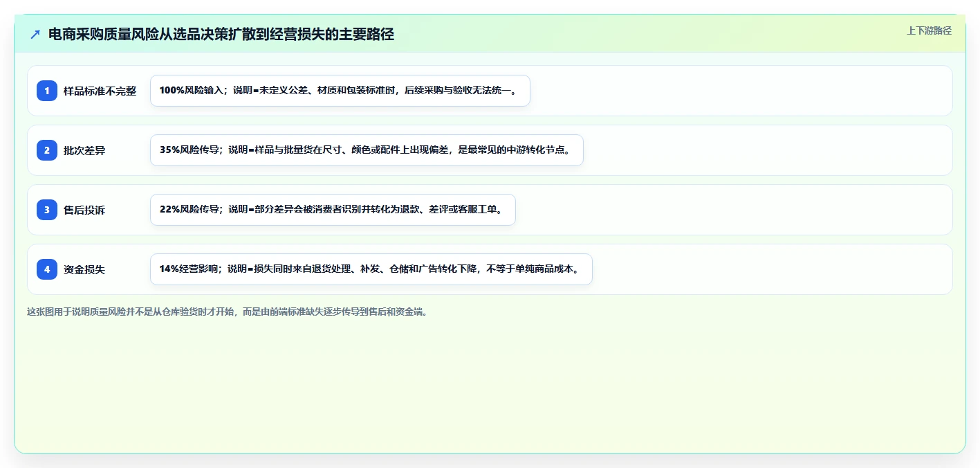Select the 资金损失 step label
Image resolution: width=980 pixels, height=468 pixels.
tap(84, 269)
